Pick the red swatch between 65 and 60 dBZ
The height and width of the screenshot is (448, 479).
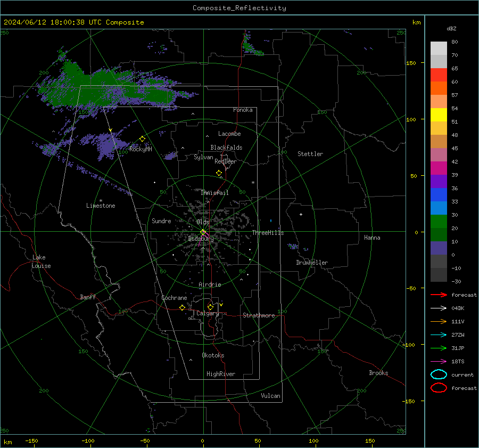[439, 75]
